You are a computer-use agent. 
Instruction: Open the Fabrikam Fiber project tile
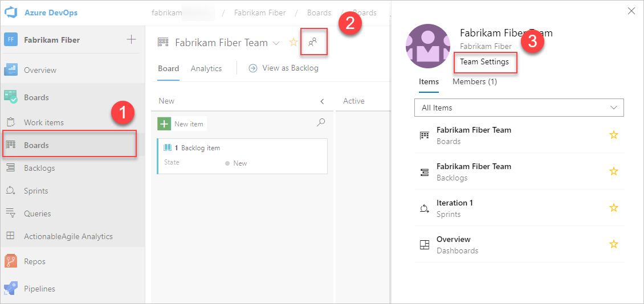coord(11,40)
